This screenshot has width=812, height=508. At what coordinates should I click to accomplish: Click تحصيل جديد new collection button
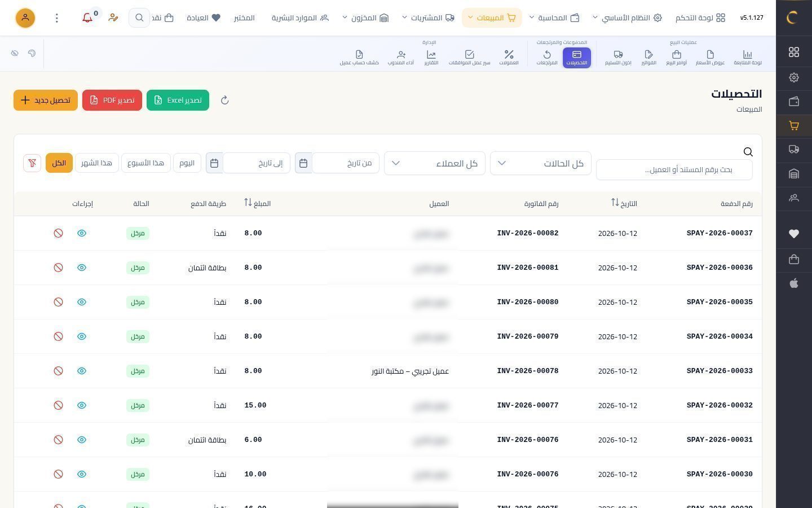[x=46, y=100]
